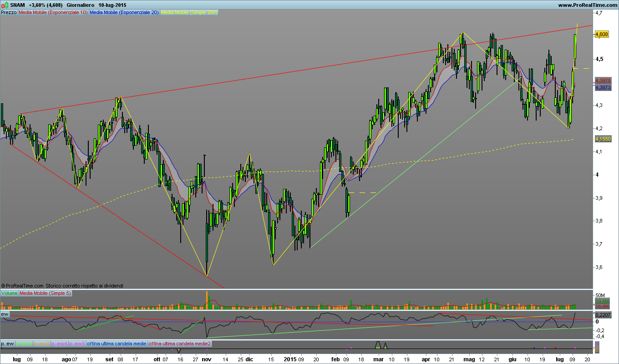Click the orange p. ew3 label

tap(41, 344)
